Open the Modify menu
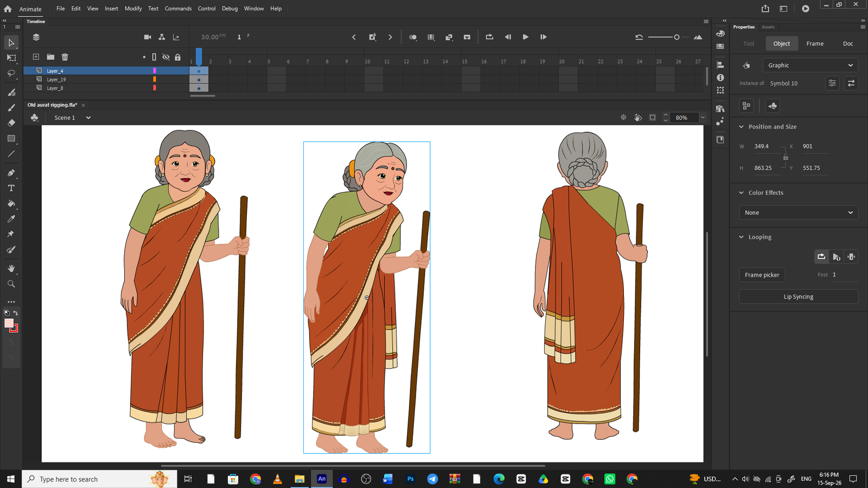The width and height of the screenshot is (868, 488). 133,9
